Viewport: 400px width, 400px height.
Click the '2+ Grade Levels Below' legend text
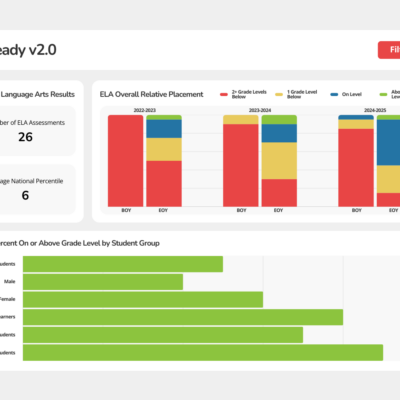(249, 94)
